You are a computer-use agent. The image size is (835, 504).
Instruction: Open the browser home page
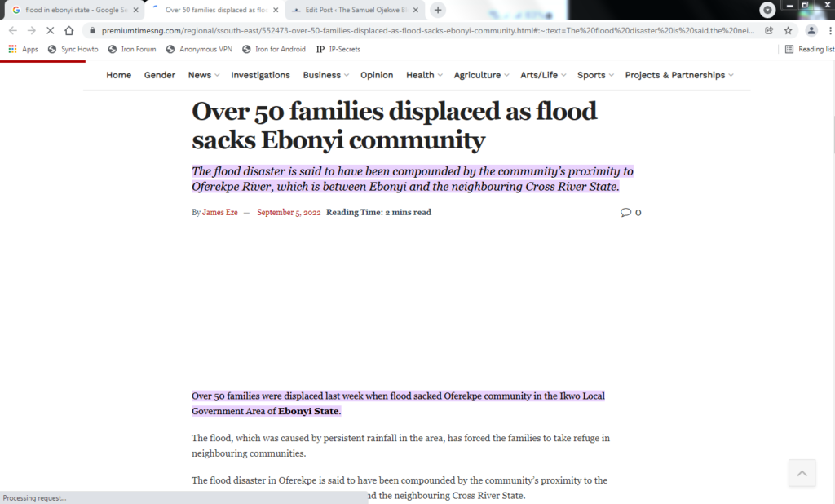click(69, 30)
